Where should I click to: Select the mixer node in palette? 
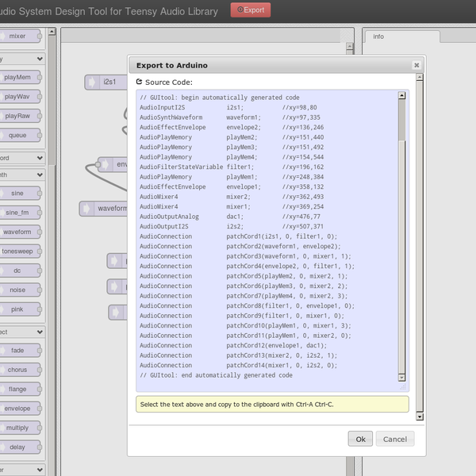pos(17,36)
